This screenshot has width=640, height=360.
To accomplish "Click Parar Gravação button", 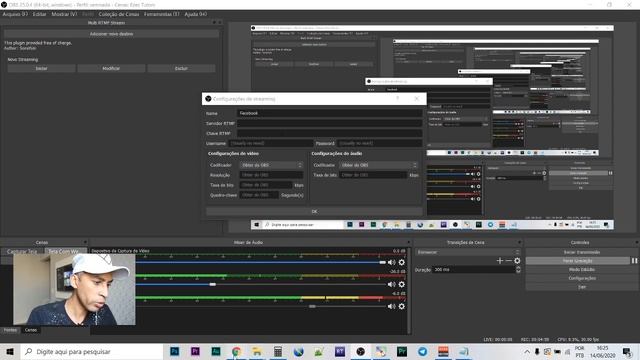I will (578, 261).
